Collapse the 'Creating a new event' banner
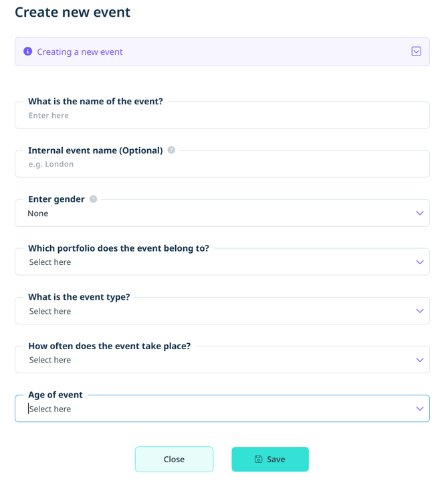The height and width of the screenshot is (489, 448). [416, 52]
